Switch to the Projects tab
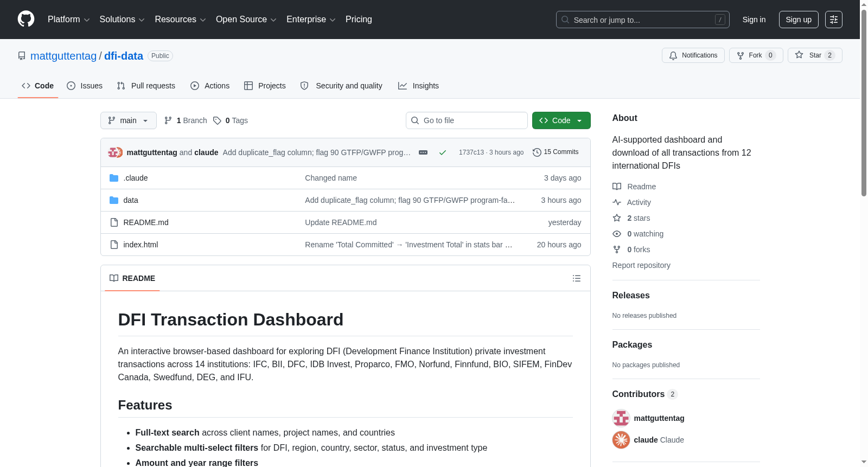868x467 pixels. point(265,86)
